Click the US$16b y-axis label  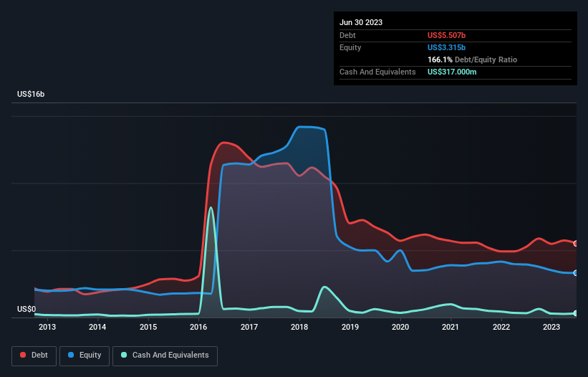click(31, 94)
